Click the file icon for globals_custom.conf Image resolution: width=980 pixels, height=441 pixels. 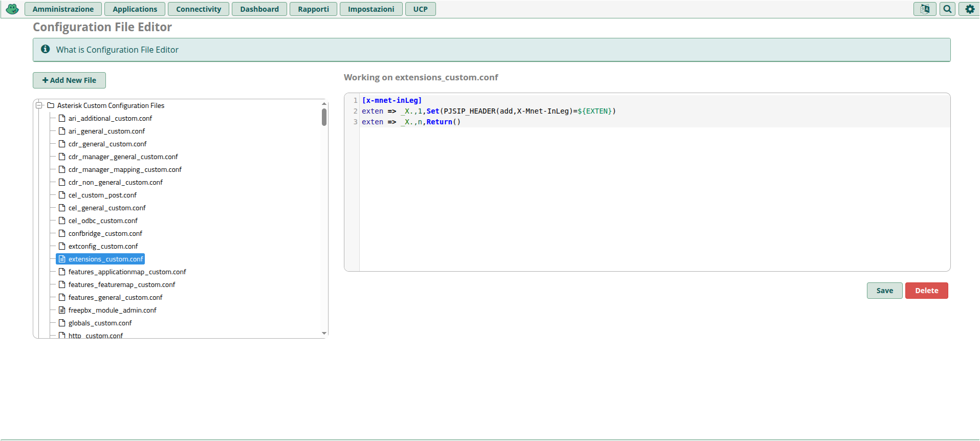[x=62, y=323]
